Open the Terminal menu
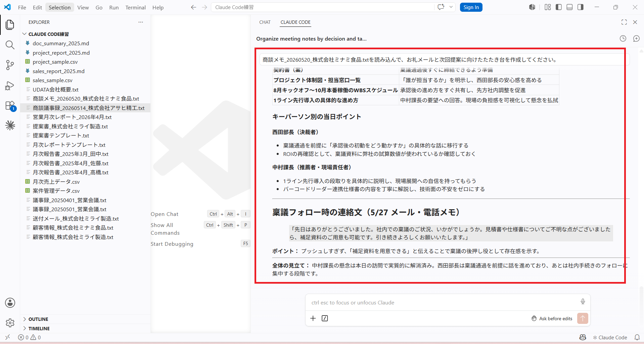 [135, 7]
